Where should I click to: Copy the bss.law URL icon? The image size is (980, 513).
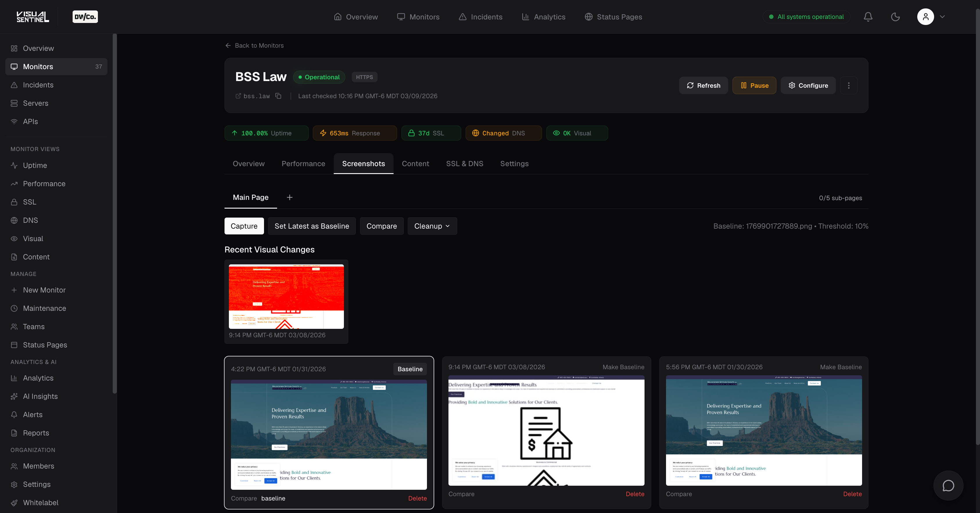278,96
